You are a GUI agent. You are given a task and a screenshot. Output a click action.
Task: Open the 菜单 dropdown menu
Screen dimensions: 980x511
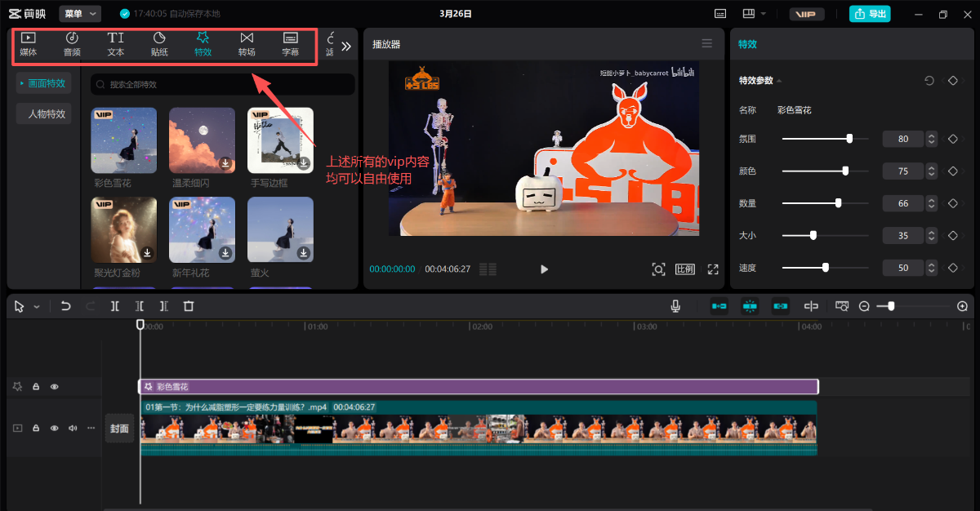pyautogui.click(x=80, y=14)
